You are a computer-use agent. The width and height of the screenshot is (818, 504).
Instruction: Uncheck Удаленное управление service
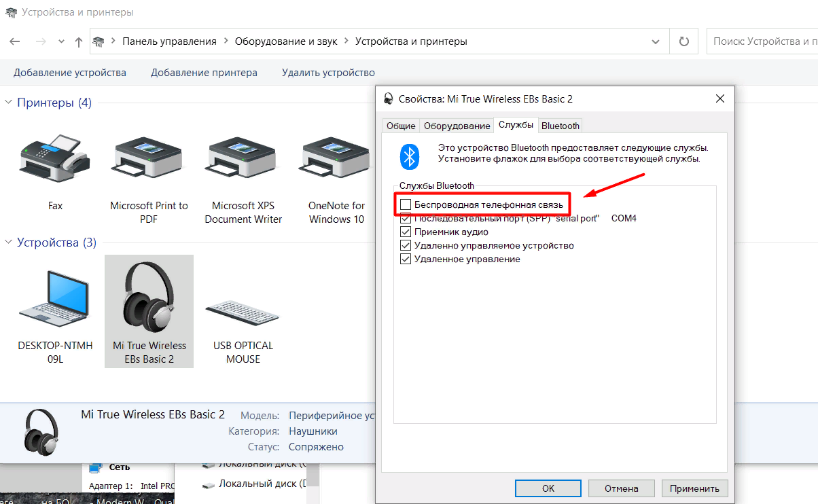point(406,259)
